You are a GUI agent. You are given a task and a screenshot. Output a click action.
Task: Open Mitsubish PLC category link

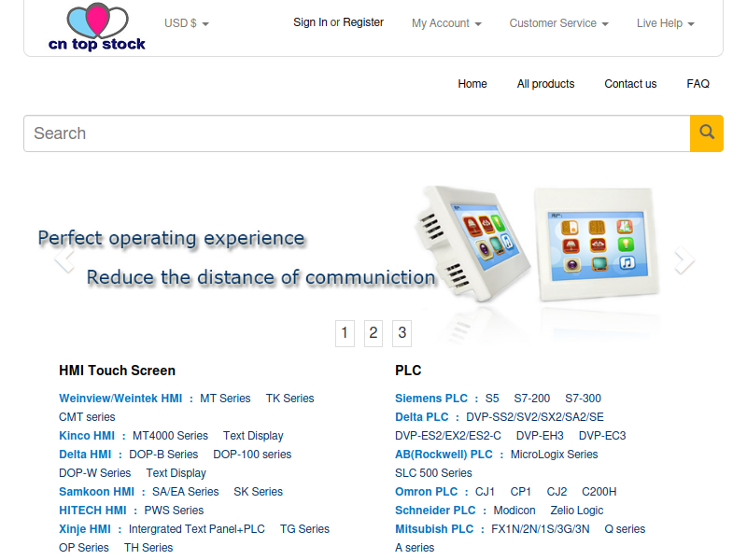pyautogui.click(x=434, y=529)
